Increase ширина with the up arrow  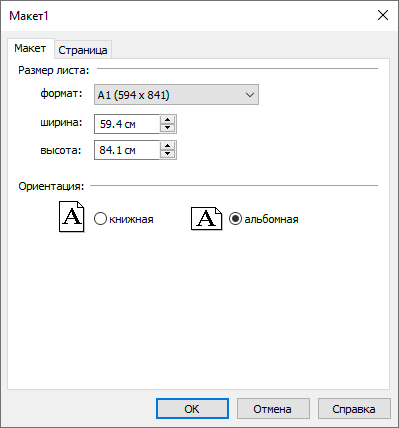pos(168,120)
